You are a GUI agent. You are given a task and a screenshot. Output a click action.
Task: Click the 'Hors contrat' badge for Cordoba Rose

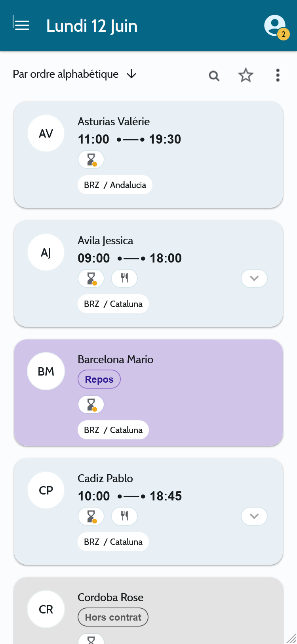113,617
